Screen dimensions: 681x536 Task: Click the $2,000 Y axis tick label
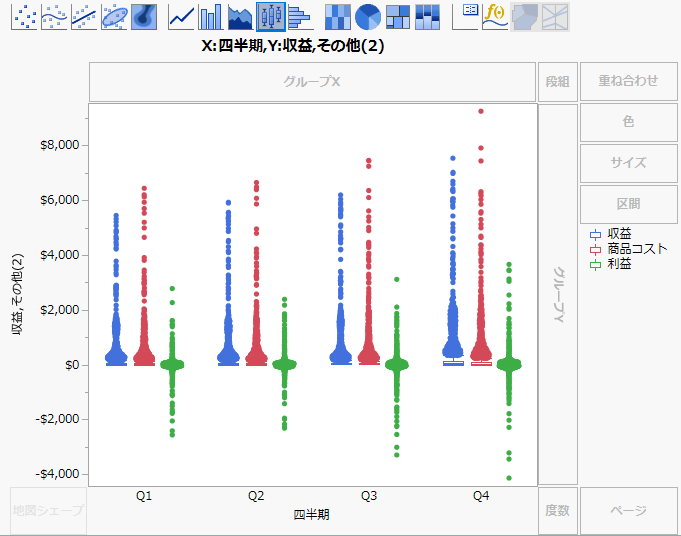[x=60, y=310]
